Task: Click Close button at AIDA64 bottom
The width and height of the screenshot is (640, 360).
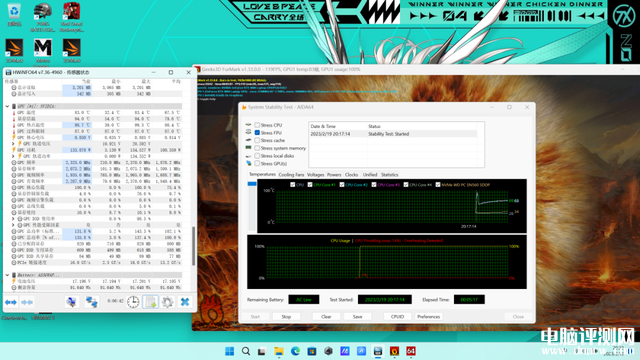Action: tap(518, 316)
